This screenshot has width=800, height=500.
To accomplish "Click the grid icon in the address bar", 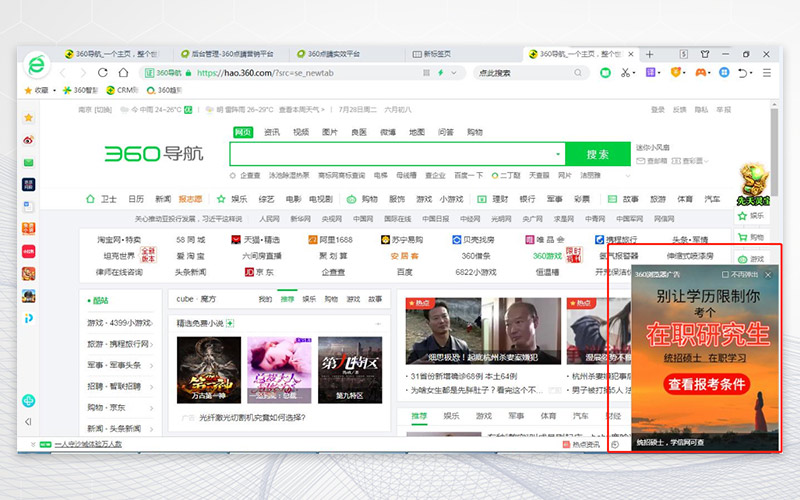I will (426, 73).
